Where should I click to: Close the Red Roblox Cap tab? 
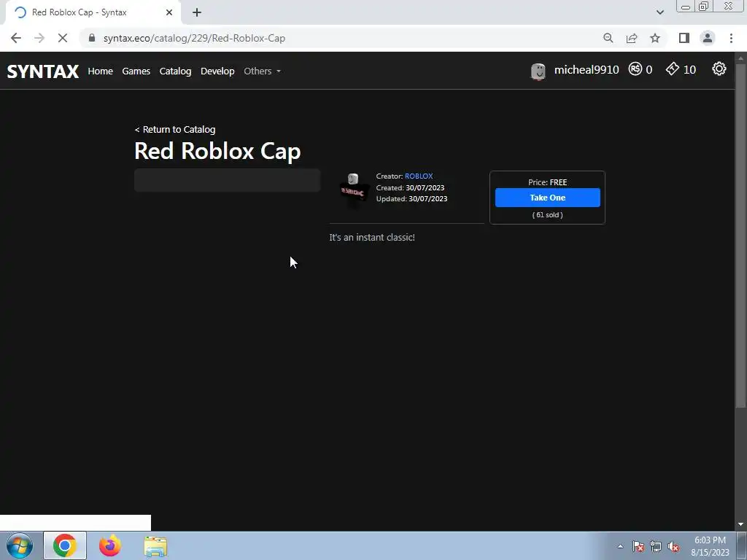[x=169, y=12]
